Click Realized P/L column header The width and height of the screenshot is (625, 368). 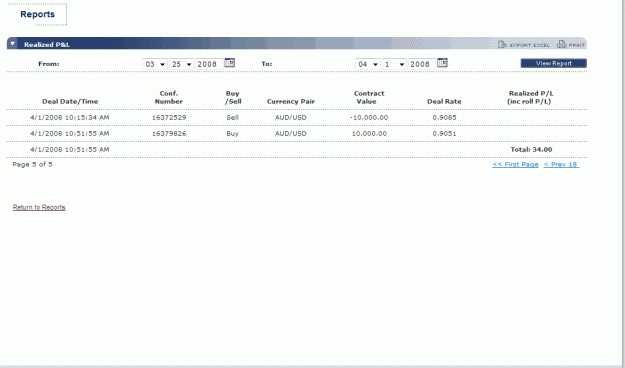[531, 97]
